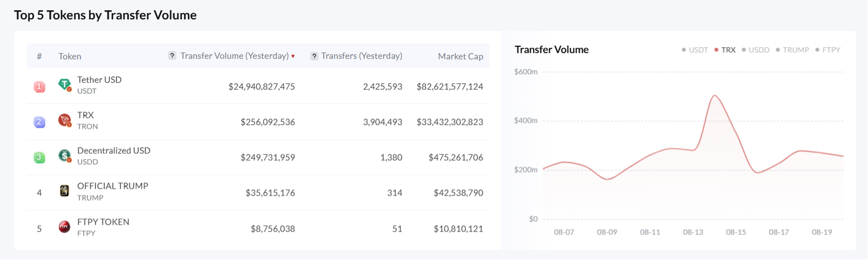
Task: Open the OFFICIAL TRUMP token link
Action: [112, 186]
